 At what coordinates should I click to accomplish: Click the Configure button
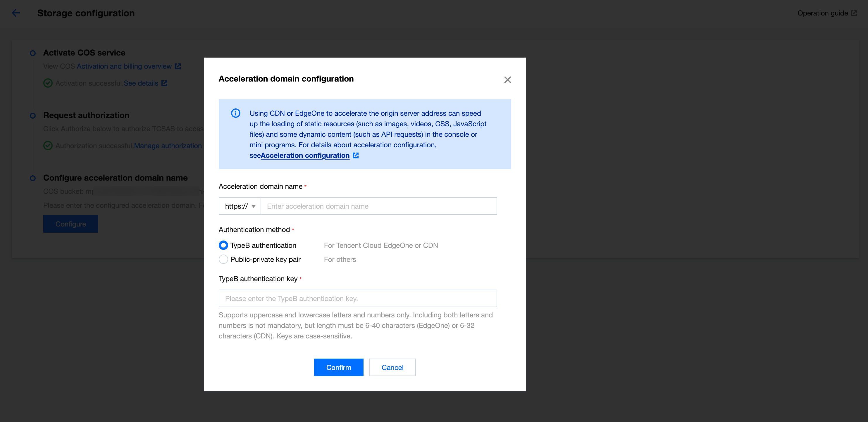tap(71, 224)
